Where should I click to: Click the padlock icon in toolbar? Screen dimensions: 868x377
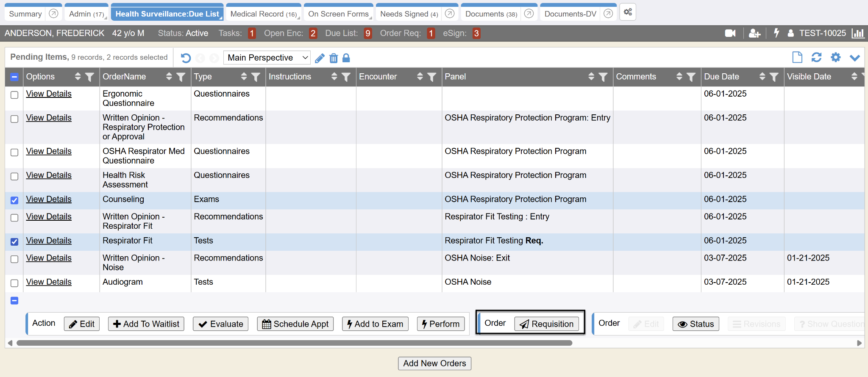coord(346,58)
